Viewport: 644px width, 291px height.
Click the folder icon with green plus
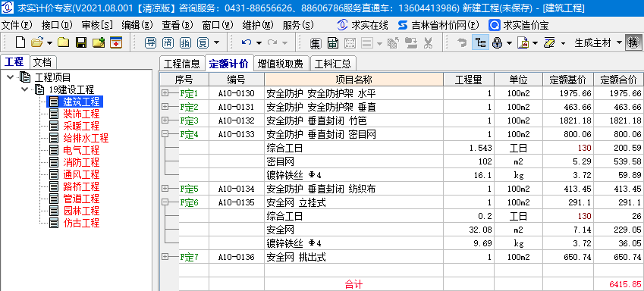[x=99, y=42]
